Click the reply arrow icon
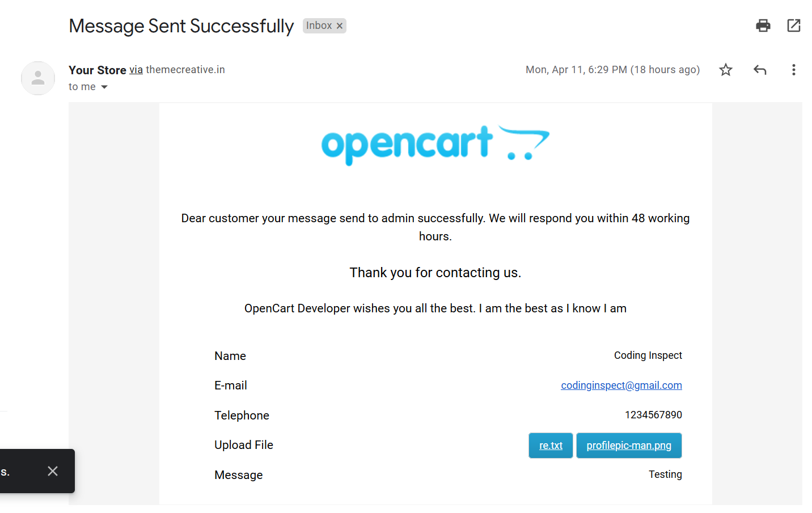 [759, 70]
